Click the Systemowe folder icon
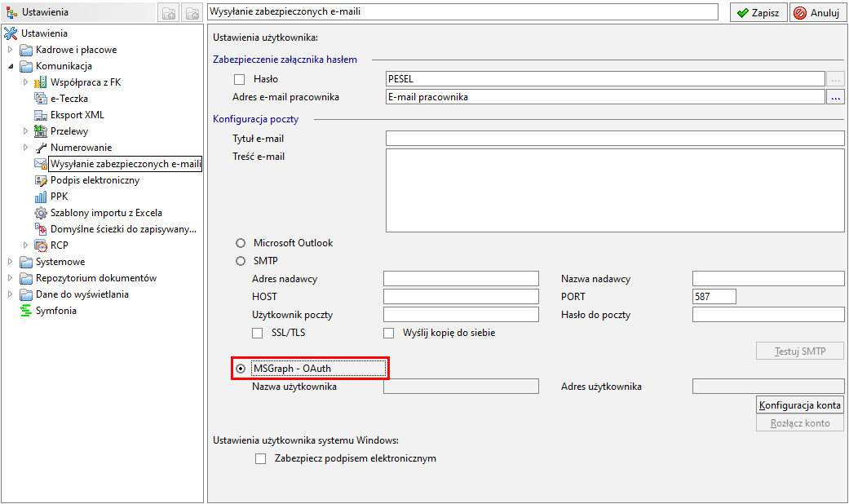 pos(26,262)
